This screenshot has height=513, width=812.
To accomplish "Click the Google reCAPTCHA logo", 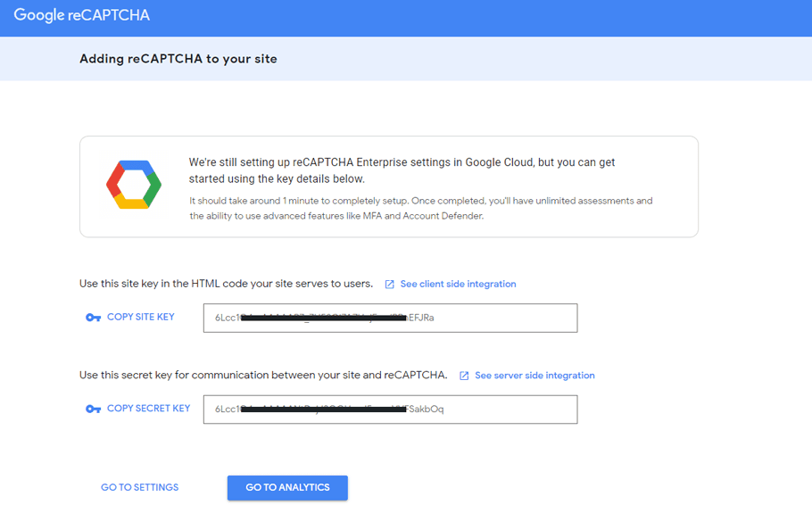I will (x=81, y=15).
